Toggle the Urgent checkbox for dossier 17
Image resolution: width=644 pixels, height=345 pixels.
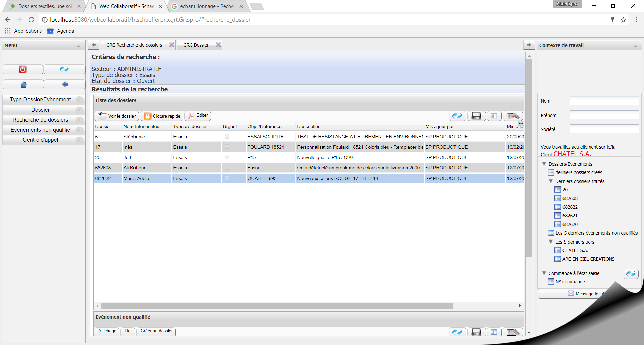click(227, 147)
